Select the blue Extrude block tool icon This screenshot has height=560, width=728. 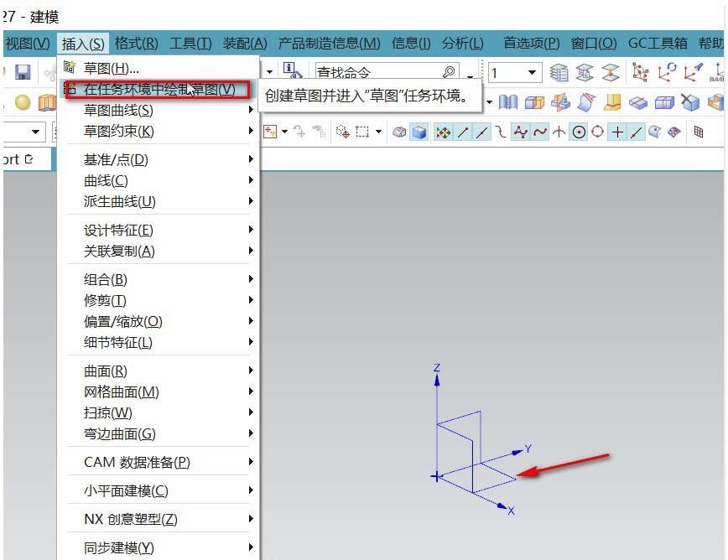[x=418, y=132]
